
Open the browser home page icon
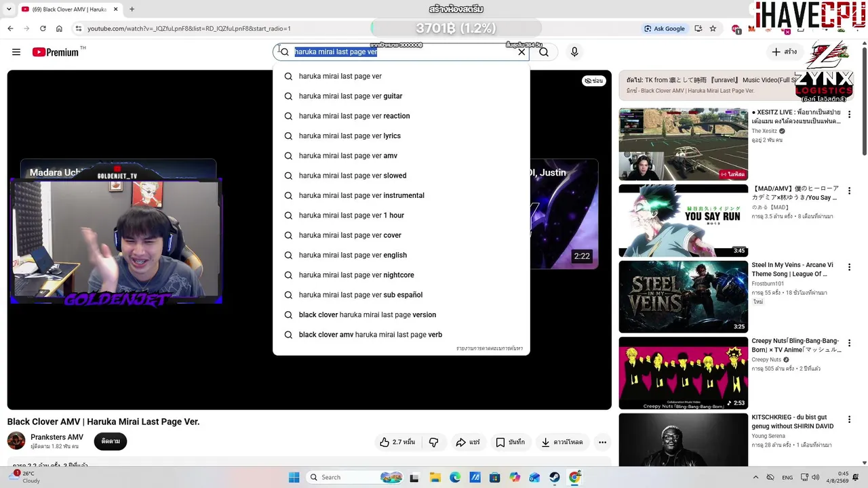click(59, 28)
